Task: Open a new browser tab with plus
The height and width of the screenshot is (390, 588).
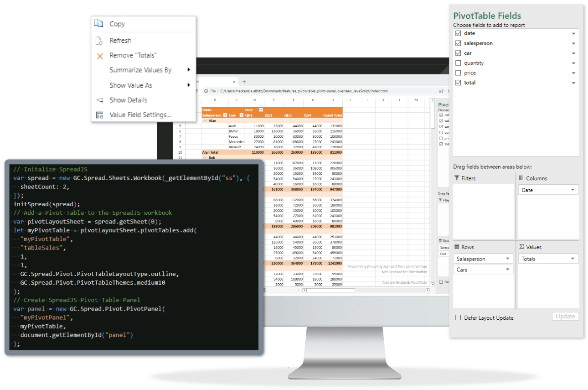Action: pos(244,82)
